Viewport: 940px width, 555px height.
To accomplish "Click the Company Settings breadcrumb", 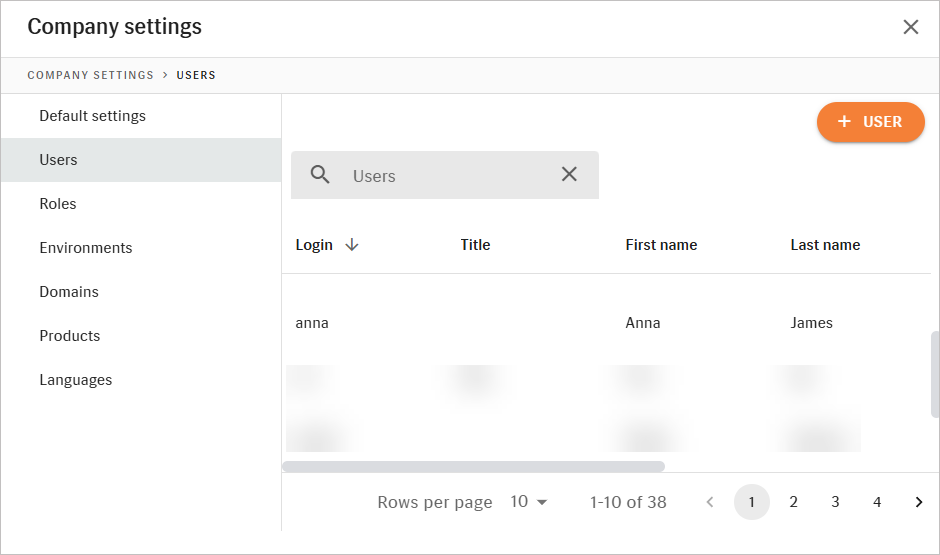I will (90, 75).
